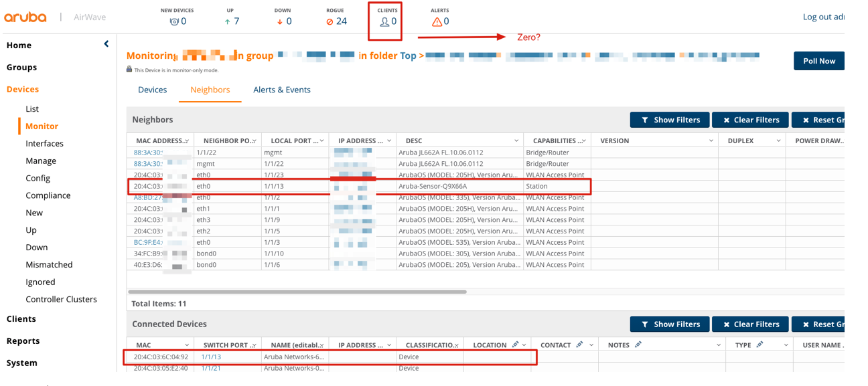Image resolution: width=868 pixels, height=386 pixels.
Task: Open MAC column dropdown in Connected Devices
Action: (187, 345)
